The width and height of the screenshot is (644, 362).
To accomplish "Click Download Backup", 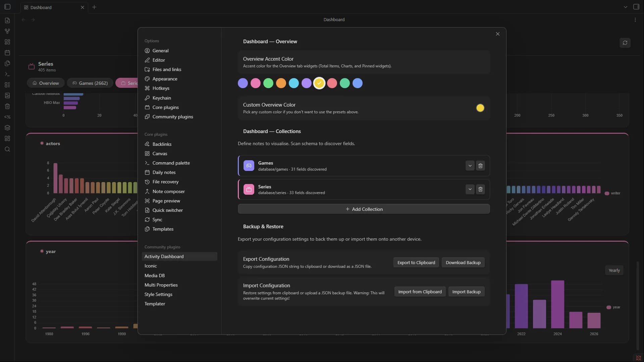I will (x=463, y=262).
